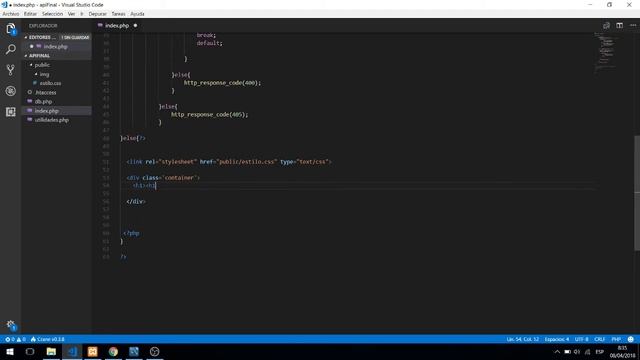Viewport: 640px width, 360px height.
Task: Click the Crane extension status item
Action: pos(47,339)
